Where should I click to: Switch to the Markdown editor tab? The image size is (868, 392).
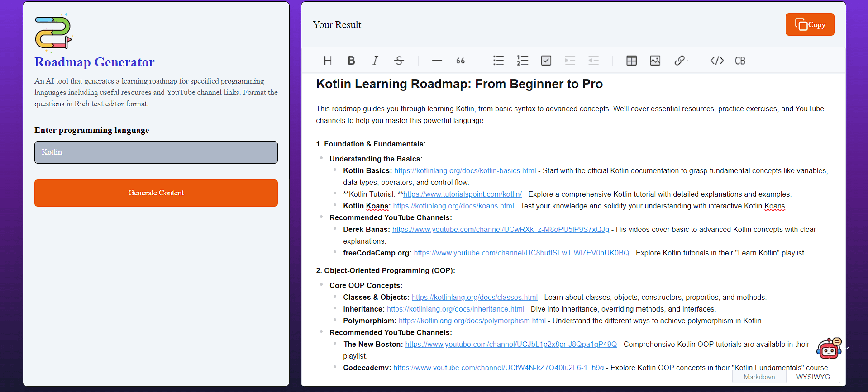[x=759, y=377]
